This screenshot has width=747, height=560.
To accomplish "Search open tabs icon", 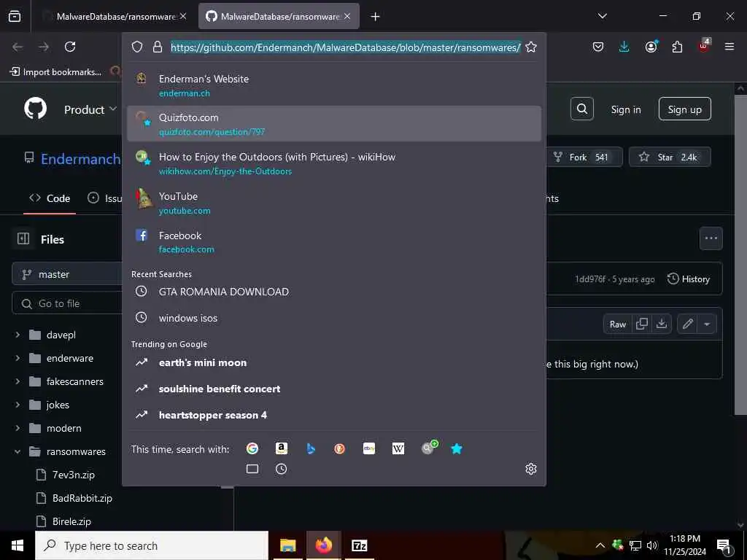I will (252, 469).
